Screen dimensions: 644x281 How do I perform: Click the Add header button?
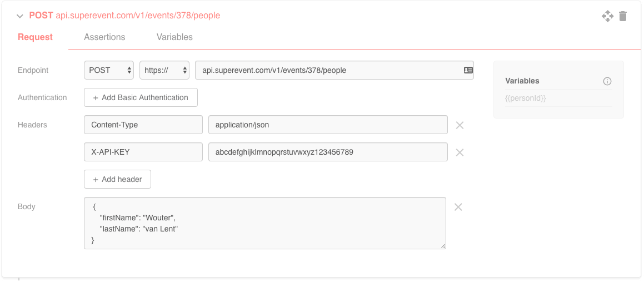117,179
